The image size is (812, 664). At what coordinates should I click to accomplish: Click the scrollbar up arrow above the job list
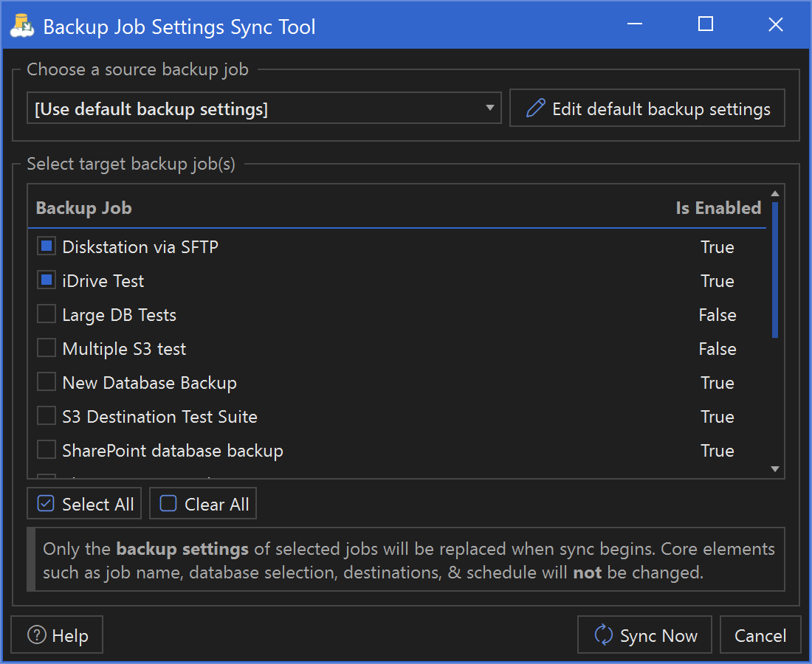tap(775, 193)
